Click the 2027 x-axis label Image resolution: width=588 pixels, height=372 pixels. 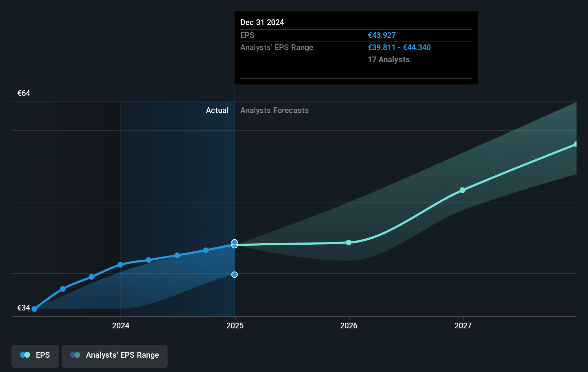[x=463, y=325]
